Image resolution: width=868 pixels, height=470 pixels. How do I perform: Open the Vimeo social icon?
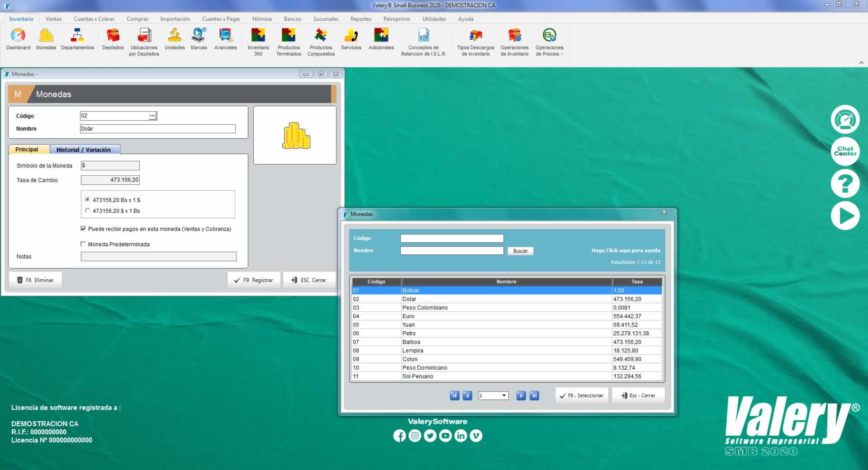pyautogui.click(x=476, y=436)
